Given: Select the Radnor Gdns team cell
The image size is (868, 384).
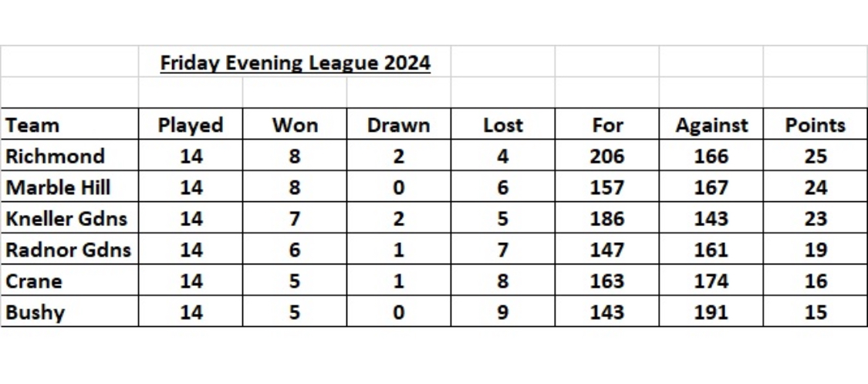Looking at the screenshot, I should [x=68, y=250].
